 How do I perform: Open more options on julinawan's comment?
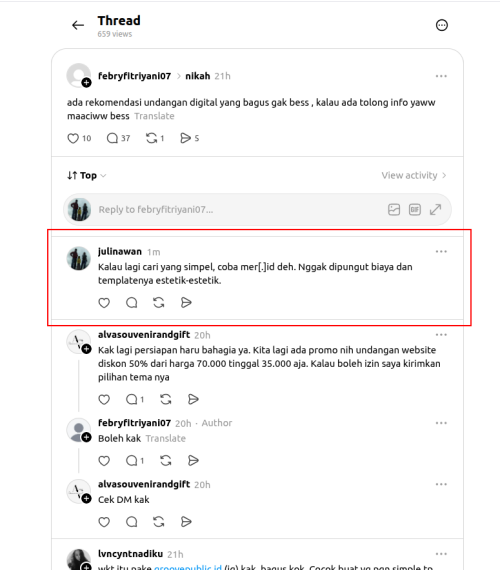441,252
